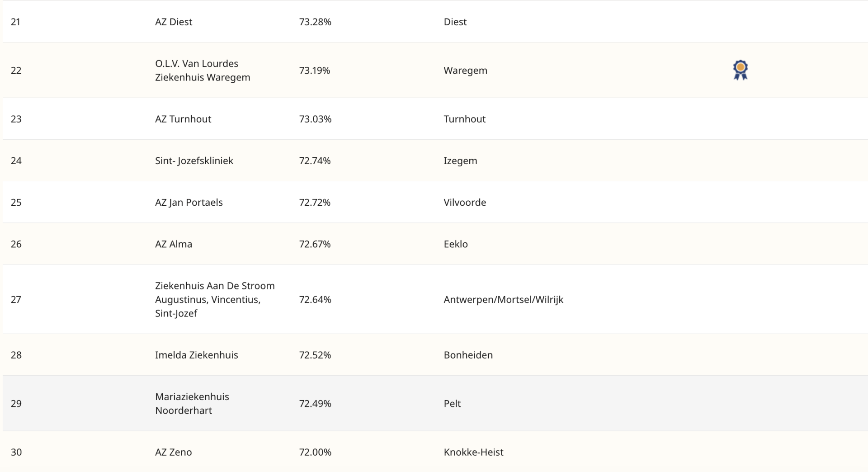Click the AZ Diest hospital name
The image size is (868, 472).
pyautogui.click(x=174, y=22)
